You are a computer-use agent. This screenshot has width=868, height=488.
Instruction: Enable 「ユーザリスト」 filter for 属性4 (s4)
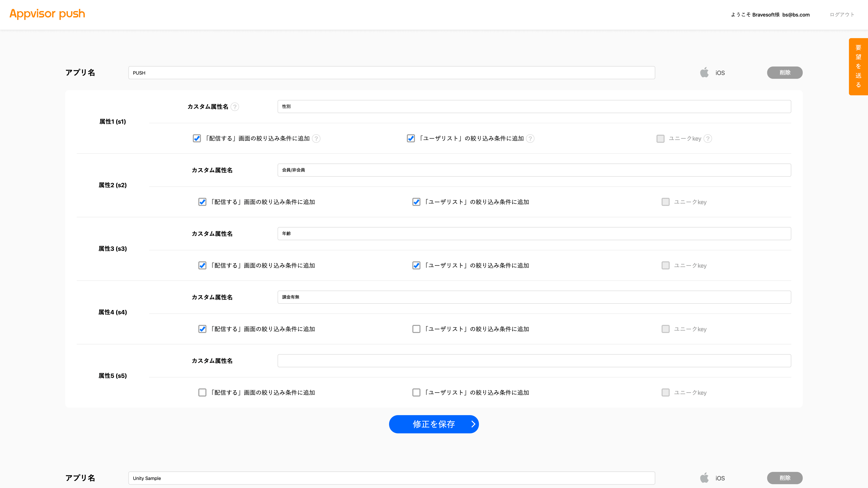point(416,329)
